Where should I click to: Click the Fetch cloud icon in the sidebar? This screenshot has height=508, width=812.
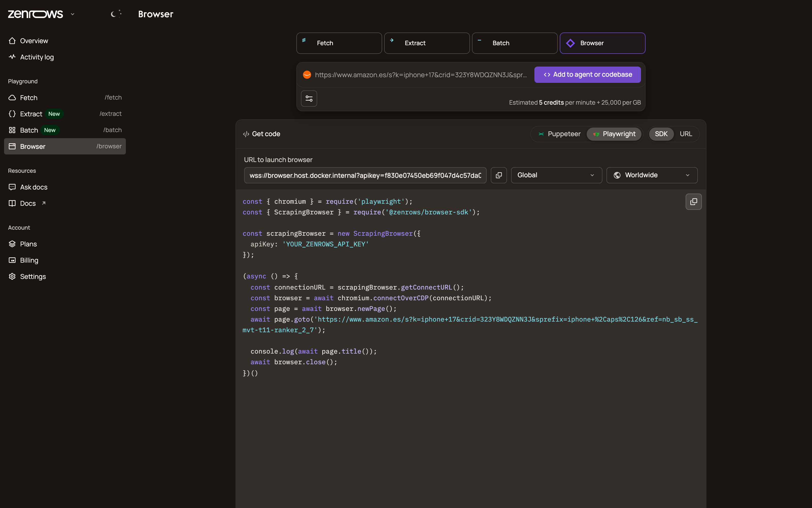click(12, 98)
